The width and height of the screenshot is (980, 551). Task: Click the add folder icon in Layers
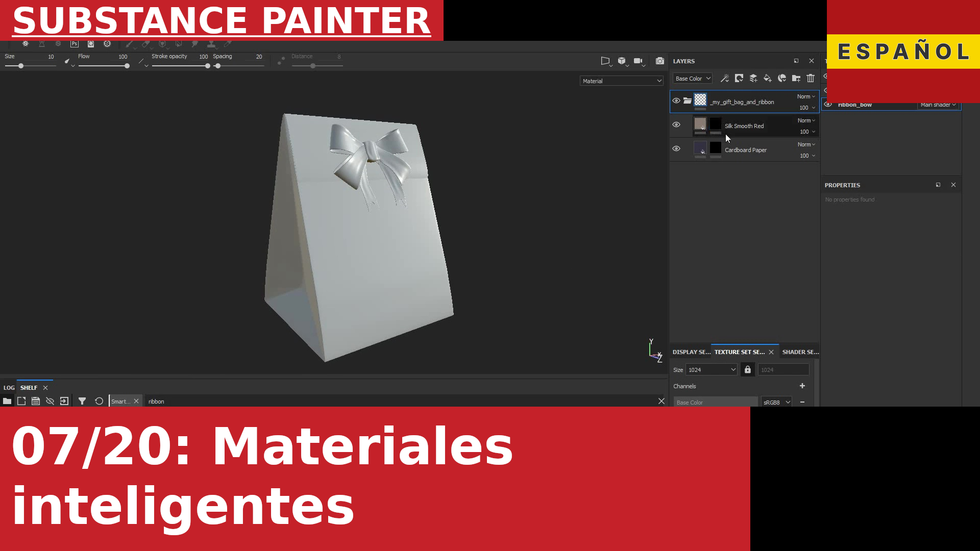click(x=796, y=78)
